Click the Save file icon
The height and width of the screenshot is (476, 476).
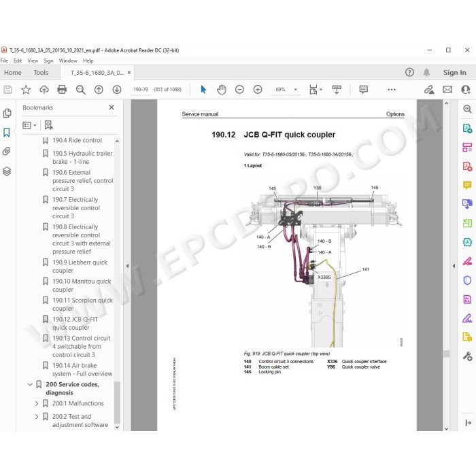pyautogui.click(x=7, y=90)
